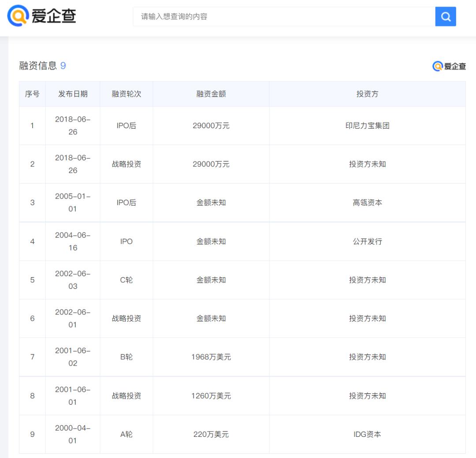Select the 发布日期 column header
476x458 pixels.
pos(73,94)
